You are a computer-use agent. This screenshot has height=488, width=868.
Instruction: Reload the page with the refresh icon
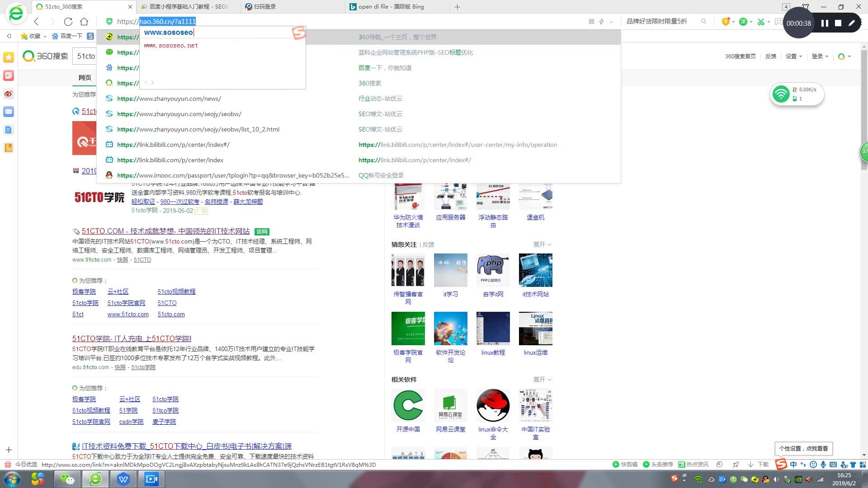[x=68, y=22]
